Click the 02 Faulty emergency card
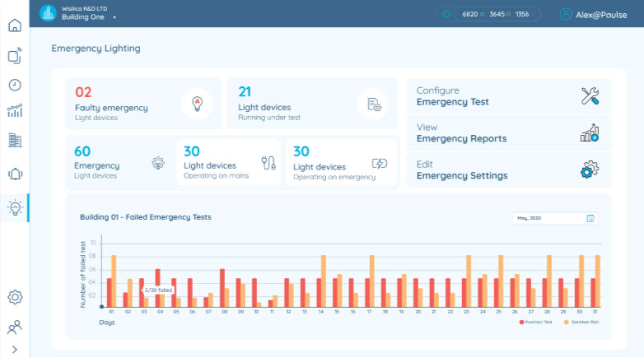644x357 pixels. [x=142, y=104]
